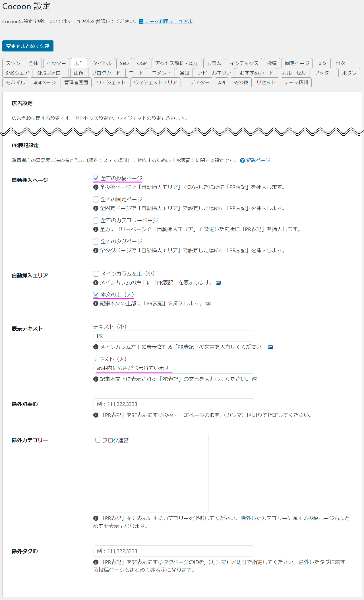Select the モバイル tab
This screenshot has width=364, height=600.
click(16, 82)
